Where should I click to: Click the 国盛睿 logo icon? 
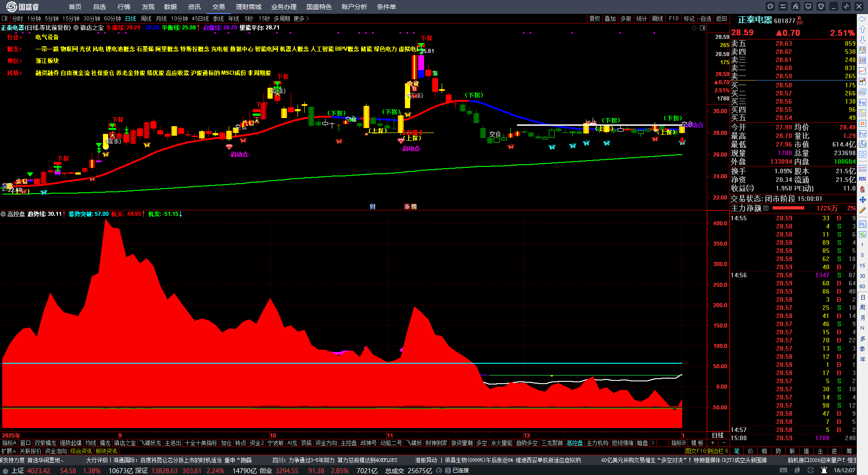click(11, 7)
